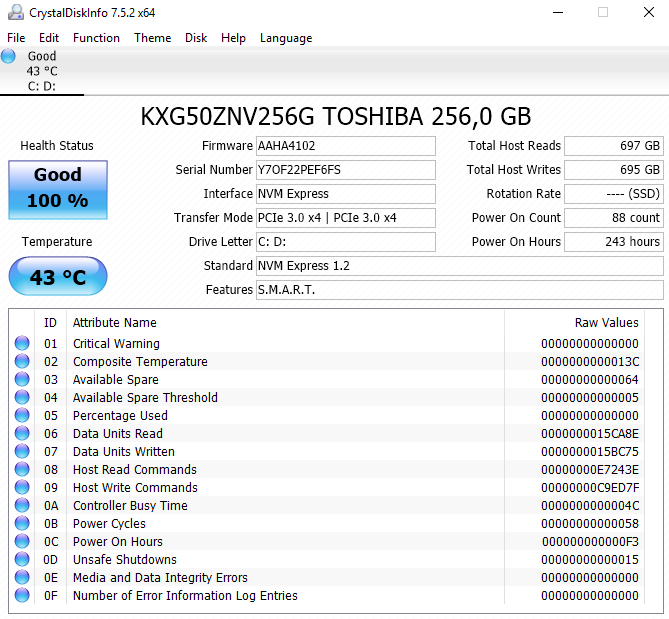Click the status orb for Available Spare row 03
The height and width of the screenshot is (619, 669).
coord(22,379)
